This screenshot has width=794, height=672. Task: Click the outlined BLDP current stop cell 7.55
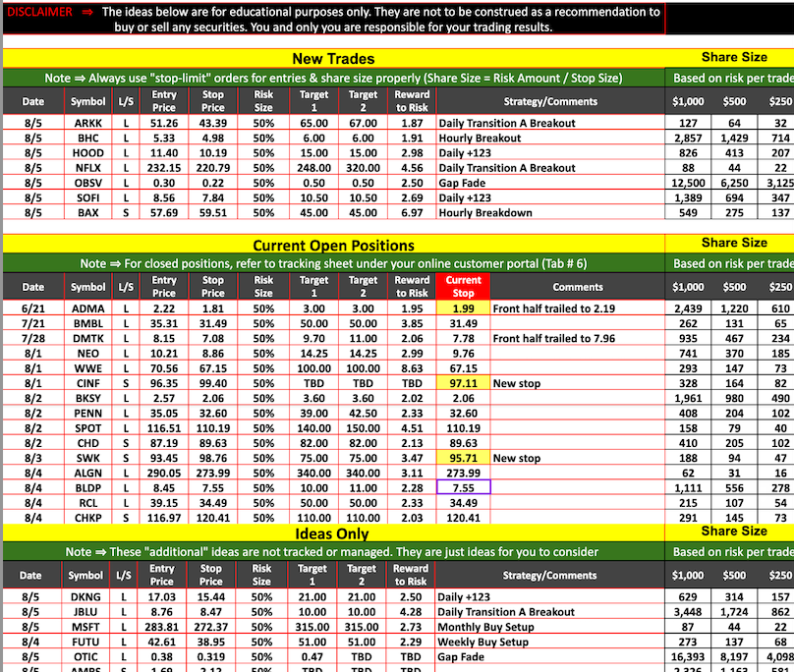pyautogui.click(x=463, y=487)
